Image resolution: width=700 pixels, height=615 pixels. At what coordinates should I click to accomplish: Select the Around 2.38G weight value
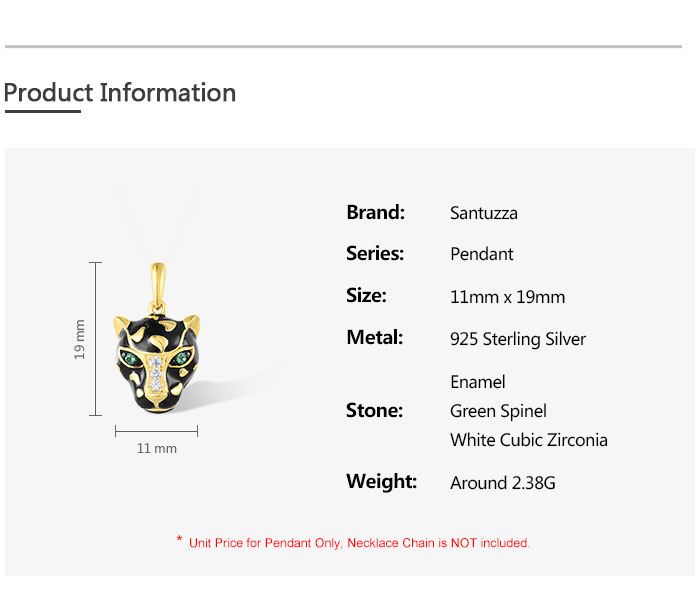[503, 483]
